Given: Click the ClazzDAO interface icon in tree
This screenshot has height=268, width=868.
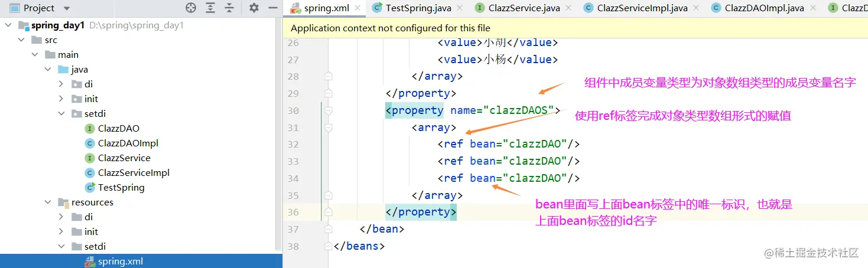Looking at the screenshot, I should [x=90, y=129].
